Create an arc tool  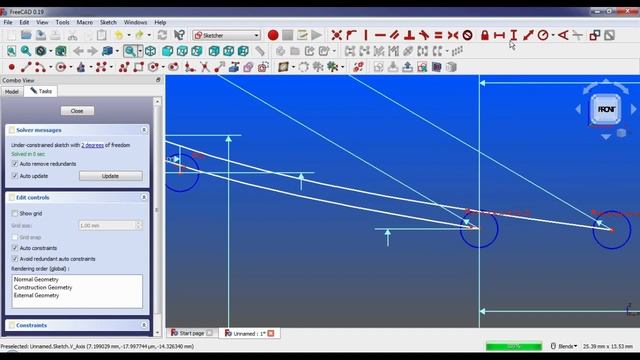(x=40, y=67)
